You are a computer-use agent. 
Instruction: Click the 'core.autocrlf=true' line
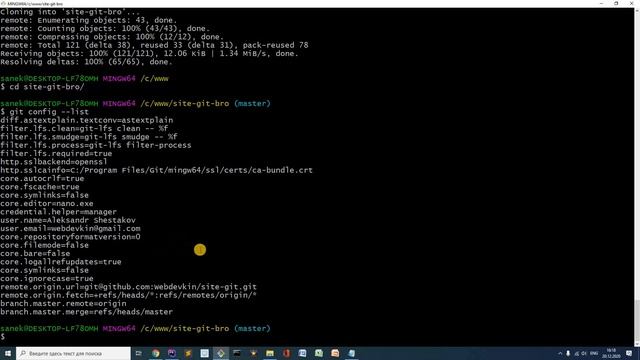coord(42,178)
